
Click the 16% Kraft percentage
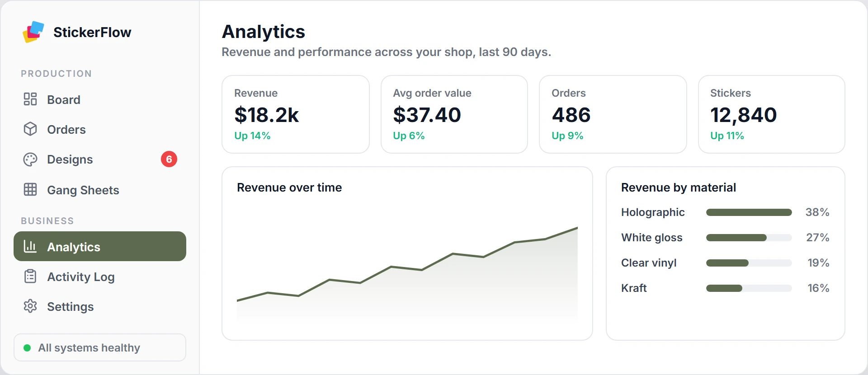click(x=818, y=288)
